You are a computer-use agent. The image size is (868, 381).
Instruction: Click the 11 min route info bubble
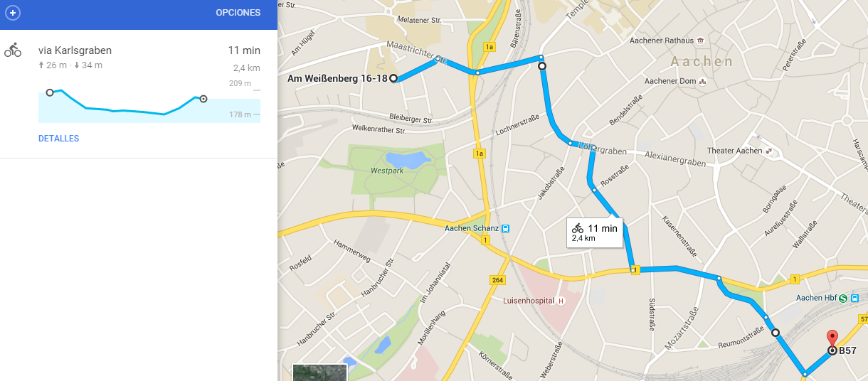click(595, 232)
